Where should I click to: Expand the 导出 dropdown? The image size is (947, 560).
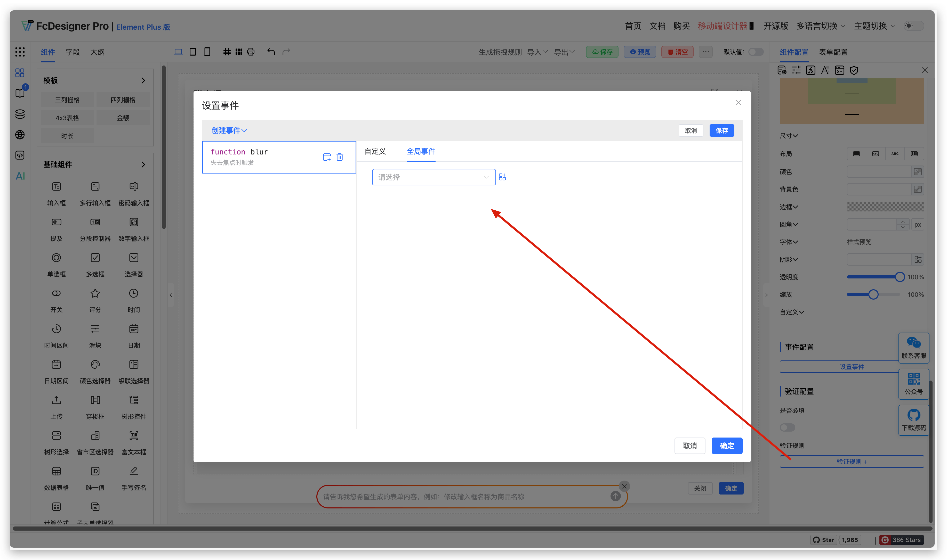pos(564,52)
